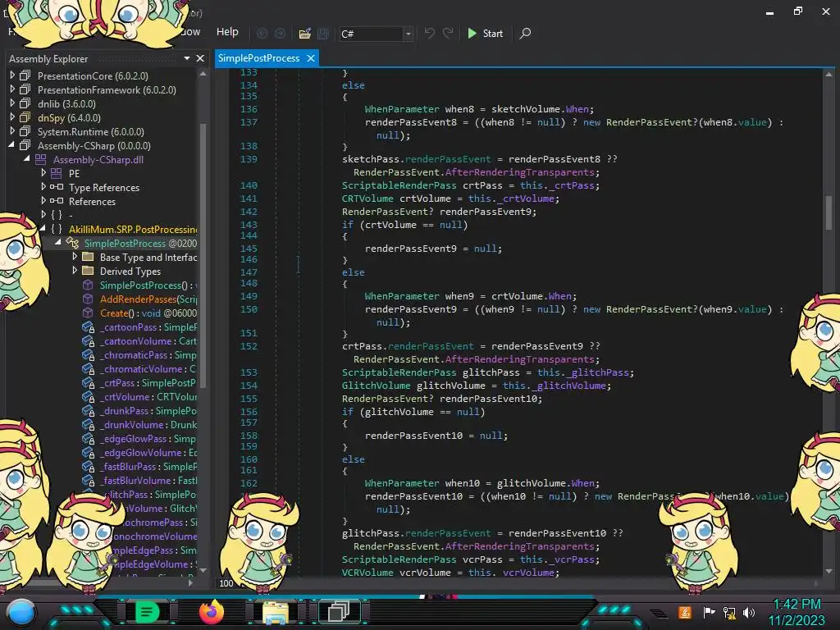Viewport: 840px width, 630px height.
Task: Open the search magnifier tool
Action: 526,33
